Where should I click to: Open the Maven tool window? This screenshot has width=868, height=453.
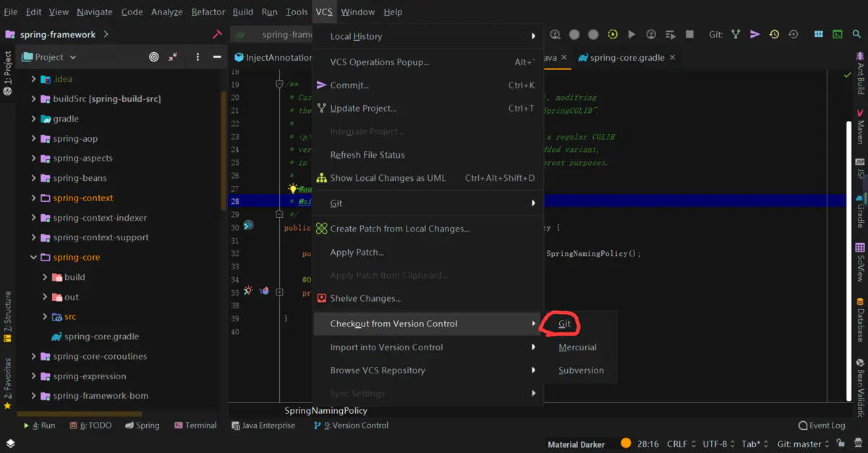tap(860, 127)
